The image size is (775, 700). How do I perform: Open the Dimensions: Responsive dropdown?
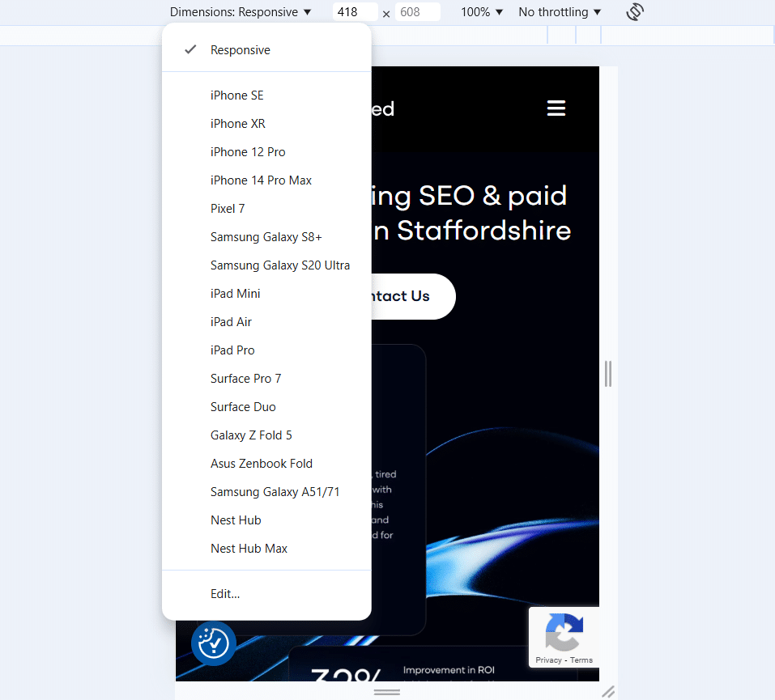(241, 12)
